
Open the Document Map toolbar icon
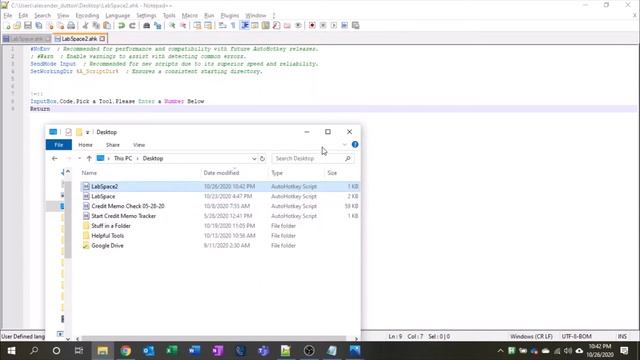click(x=265, y=26)
